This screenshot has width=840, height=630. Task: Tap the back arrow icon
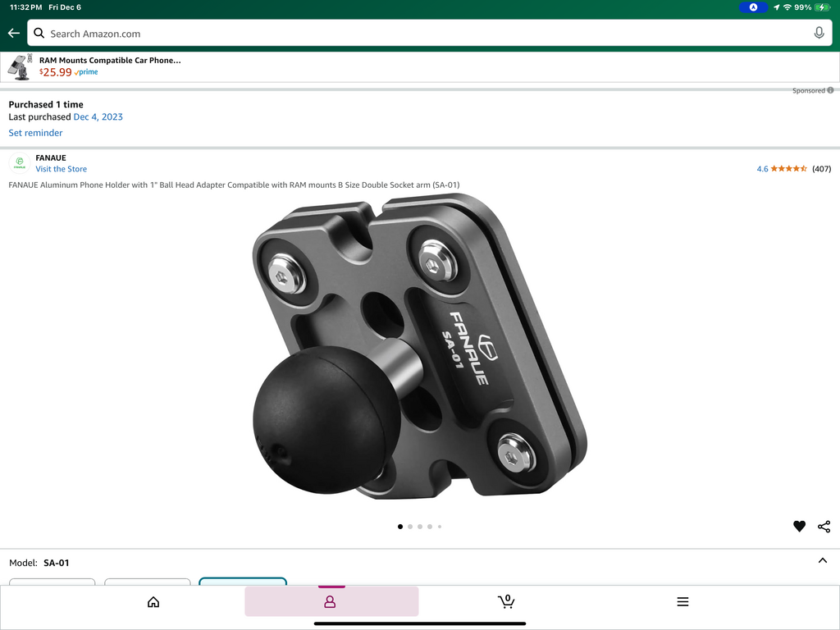pos(14,33)
